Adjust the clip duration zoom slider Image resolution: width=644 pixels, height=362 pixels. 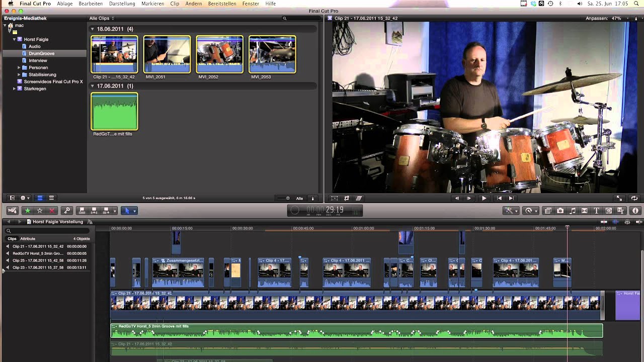click(x=288, y=198)
